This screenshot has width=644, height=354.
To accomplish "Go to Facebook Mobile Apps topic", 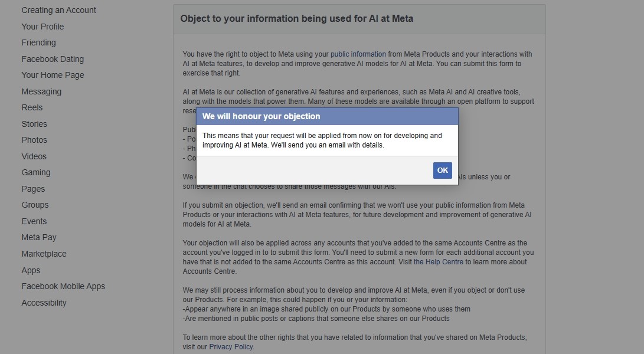I will point(63,286).
